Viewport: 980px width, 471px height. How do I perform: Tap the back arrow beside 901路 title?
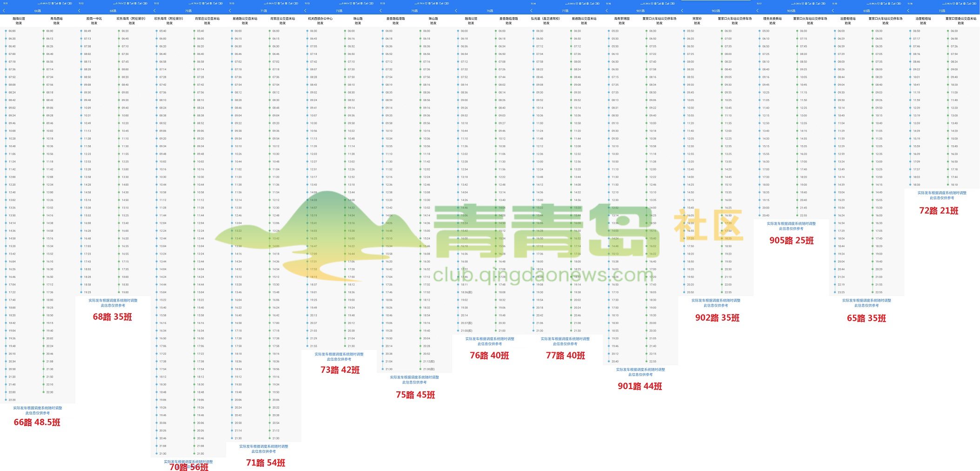(x=607, y=11)
